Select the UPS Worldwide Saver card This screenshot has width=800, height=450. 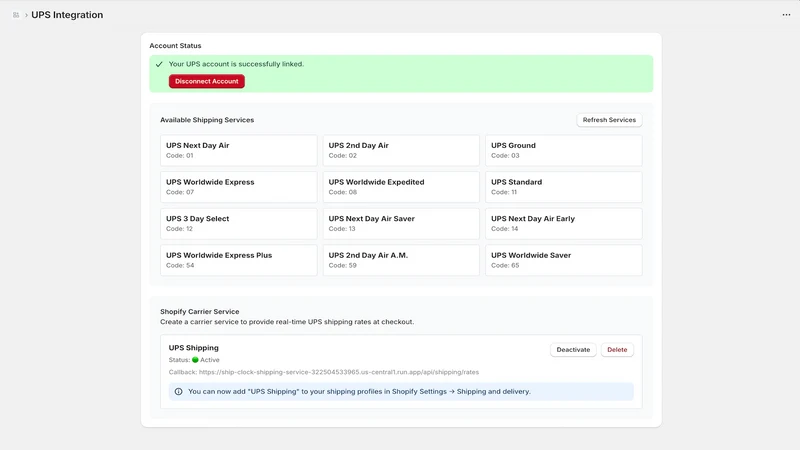564,260
